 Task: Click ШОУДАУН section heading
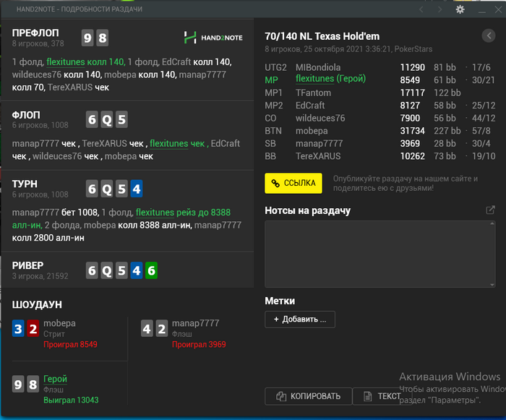tap(37, 304)
